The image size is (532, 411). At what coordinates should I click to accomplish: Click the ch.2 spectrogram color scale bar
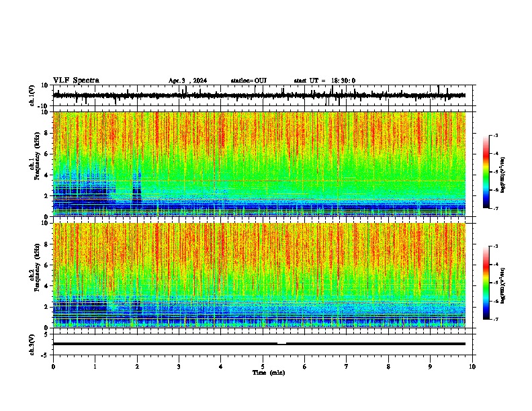(486, 283)
